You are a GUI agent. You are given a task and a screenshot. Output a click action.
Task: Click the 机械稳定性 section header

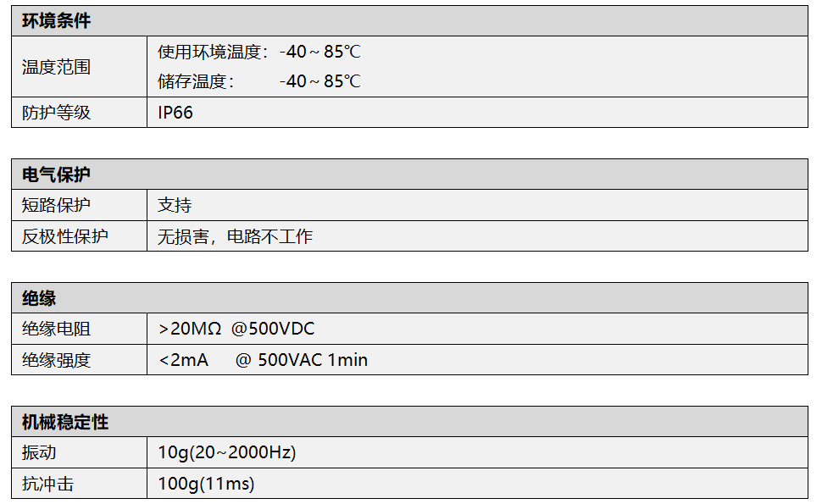tap(65, 422)
